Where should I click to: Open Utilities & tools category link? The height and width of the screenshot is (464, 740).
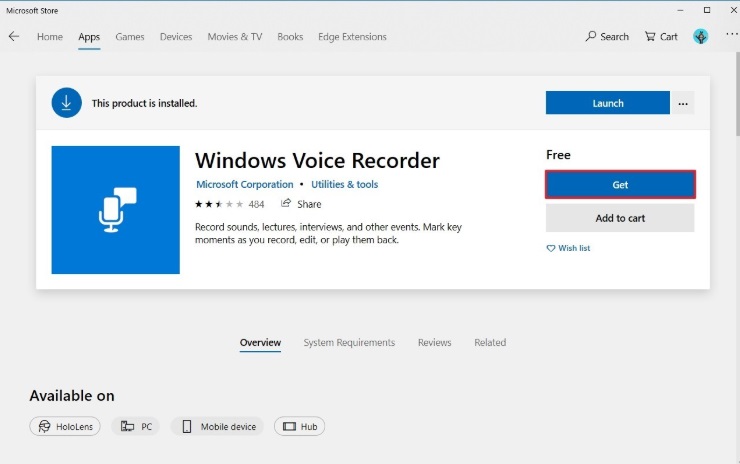pos(345,184)
